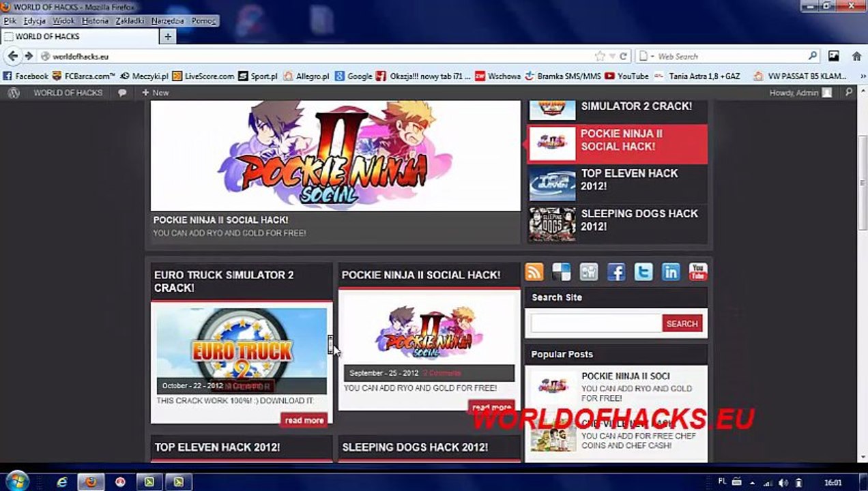Open WORLD OF HACKS admin bar link
The height and width of the screenshot is (491, 868).
click(68, 93)
